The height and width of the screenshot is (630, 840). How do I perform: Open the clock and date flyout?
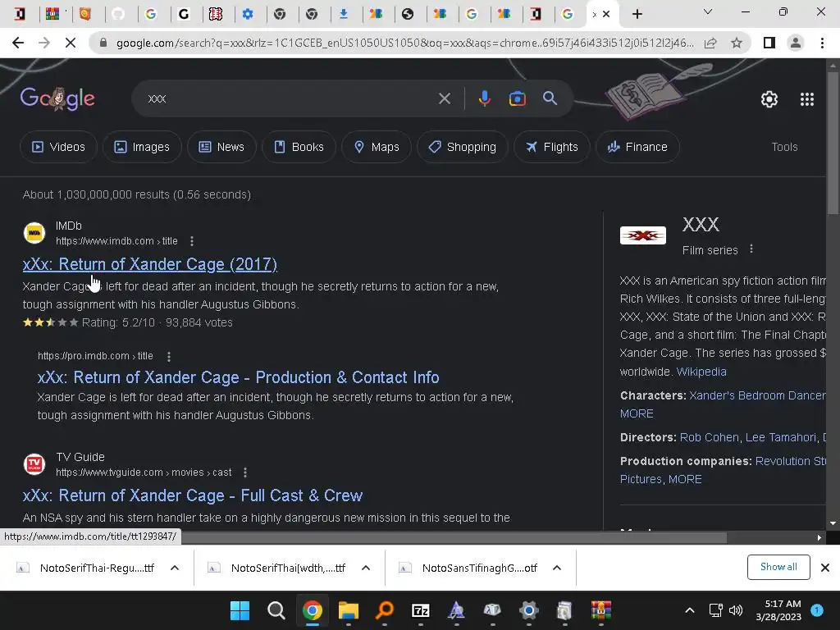(x=778, y=610)
